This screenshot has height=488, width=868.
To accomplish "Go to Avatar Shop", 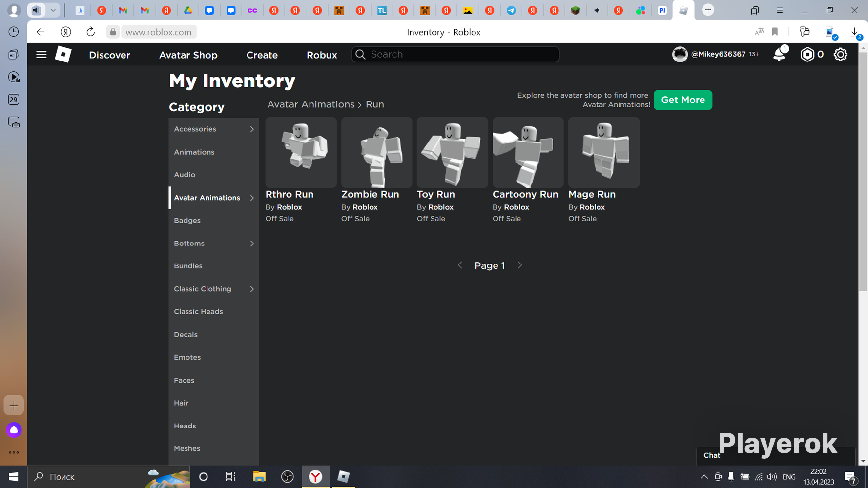I will click(188, 55).
